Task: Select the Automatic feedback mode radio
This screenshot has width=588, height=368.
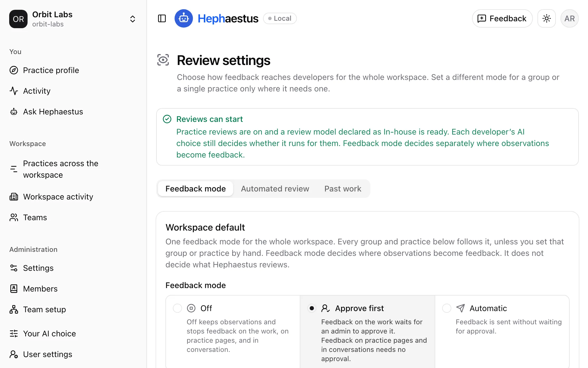Action: point(447,308)
